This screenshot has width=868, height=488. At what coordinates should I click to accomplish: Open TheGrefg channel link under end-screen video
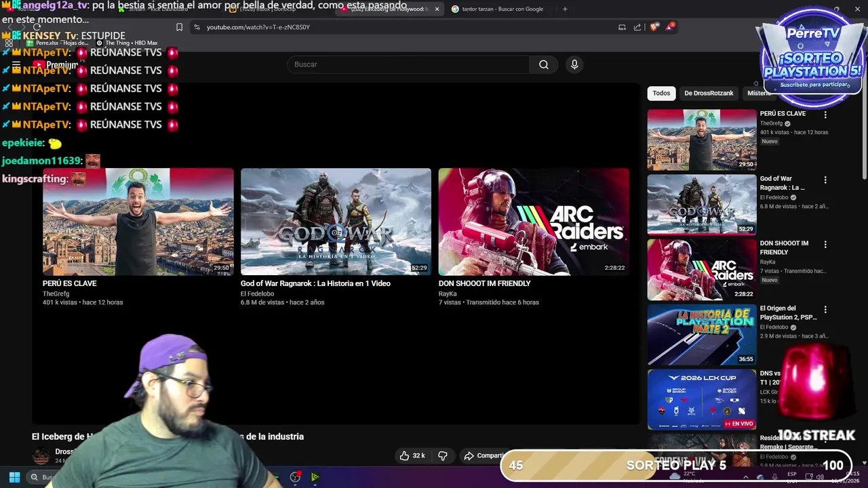coord(56,293)
